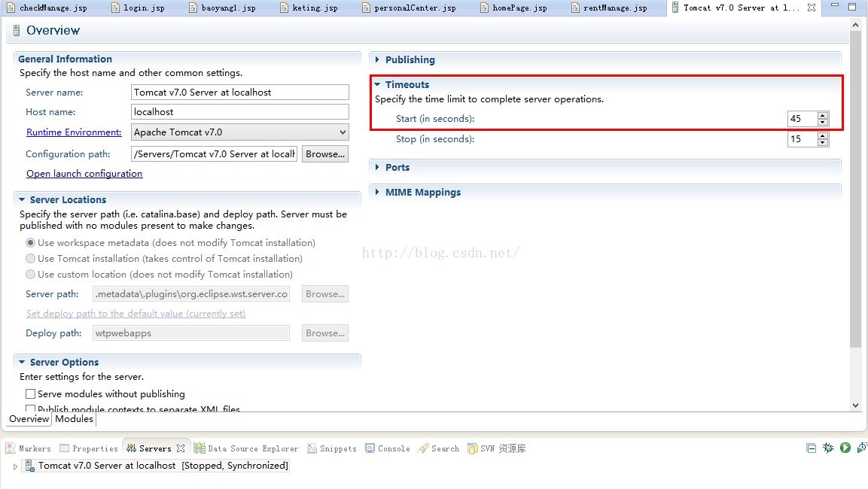868x489 pixels.
Task: Switch to the login.jsp tab
Action: [x=138, y=8]
